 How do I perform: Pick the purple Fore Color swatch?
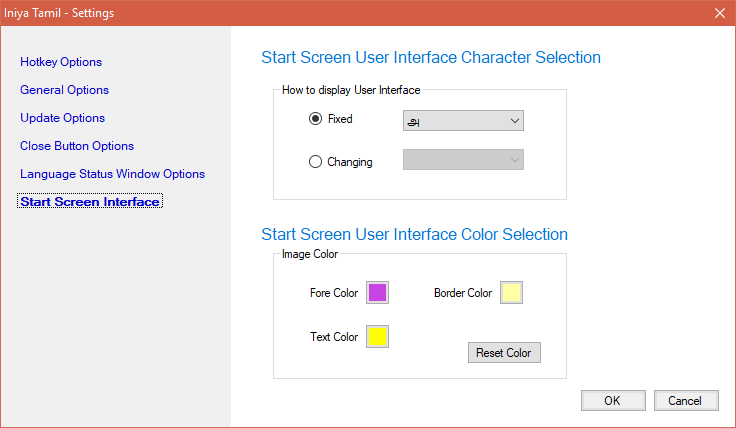pyautogui.click(x=377, y=293)
